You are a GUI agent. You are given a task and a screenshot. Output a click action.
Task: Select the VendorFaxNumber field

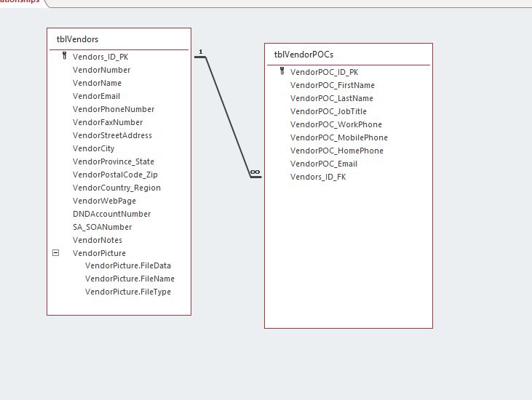coord(108,122)
